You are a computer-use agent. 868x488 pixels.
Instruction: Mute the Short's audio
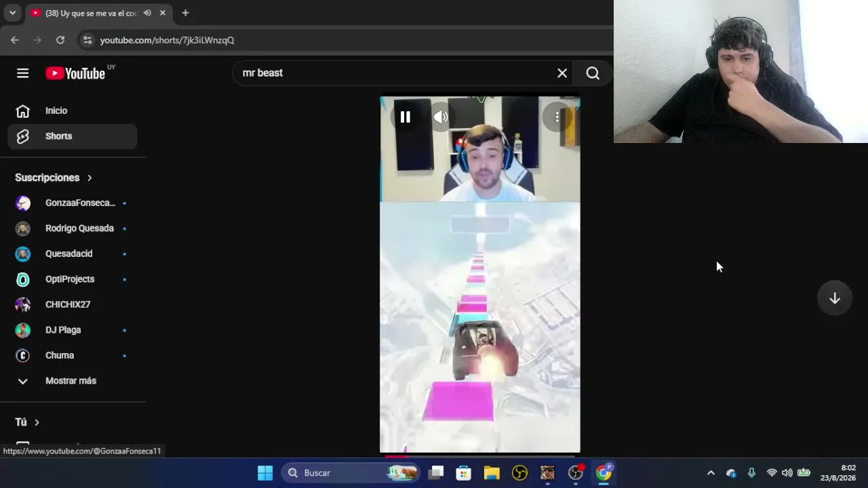[x=441, y=117]
